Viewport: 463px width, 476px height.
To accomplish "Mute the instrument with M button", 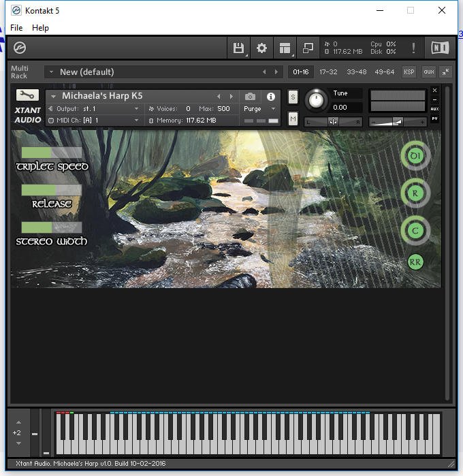I will click(293, 118).
